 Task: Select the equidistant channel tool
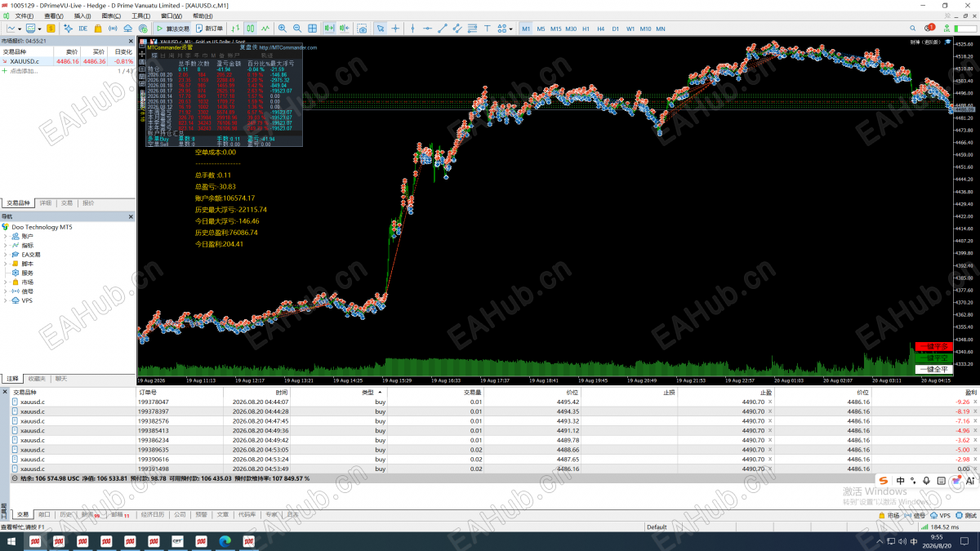click(x=457, y=29)
